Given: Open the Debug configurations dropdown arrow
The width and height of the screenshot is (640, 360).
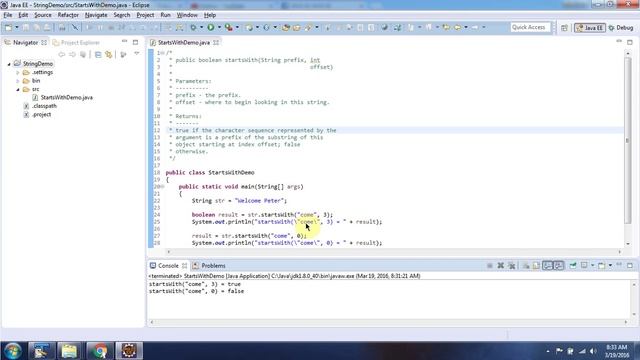Looking at the screenshot, I should click(201, 27).
